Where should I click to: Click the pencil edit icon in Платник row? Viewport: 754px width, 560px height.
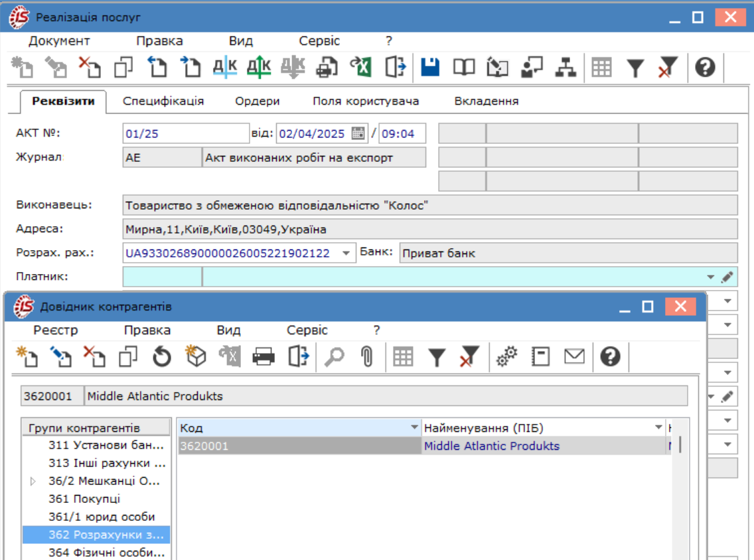tap(727, 277)
